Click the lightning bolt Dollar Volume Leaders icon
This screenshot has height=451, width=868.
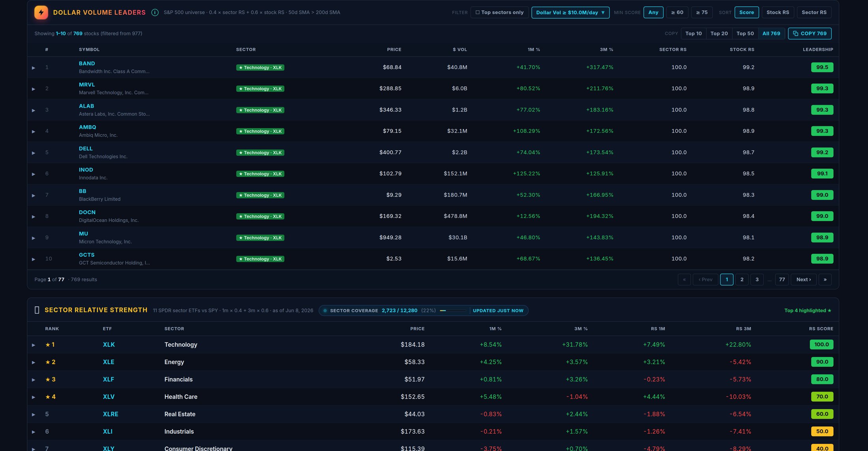41,13
